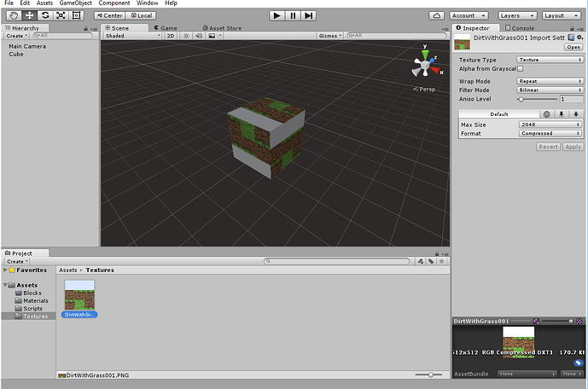Select the Move tool
This screenshot has height=389, width=588.
pyautogui.click(x=29, y=15)
